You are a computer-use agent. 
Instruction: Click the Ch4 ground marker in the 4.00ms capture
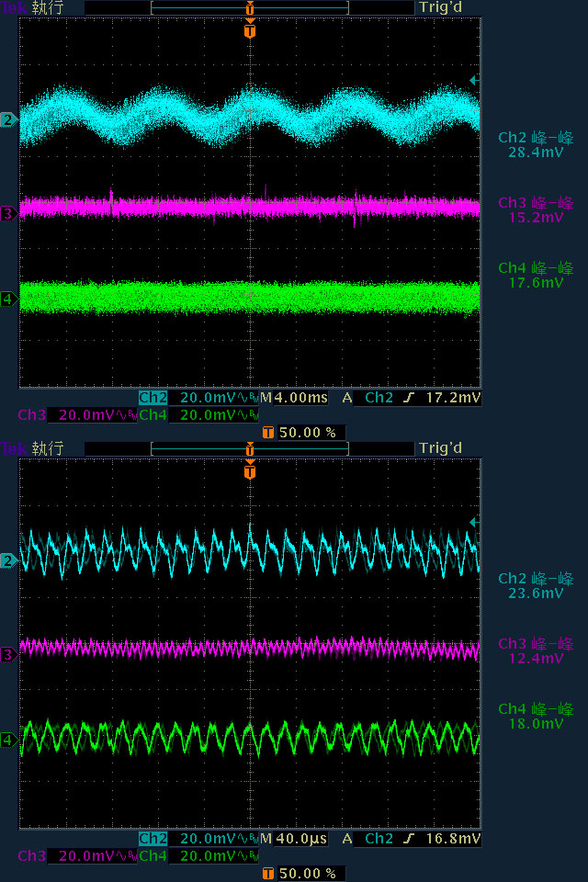point(8,299)
